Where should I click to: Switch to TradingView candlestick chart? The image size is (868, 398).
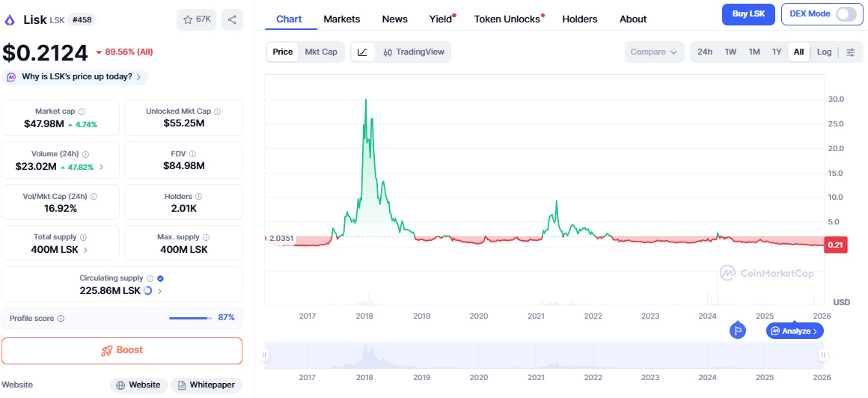point(413,52)
